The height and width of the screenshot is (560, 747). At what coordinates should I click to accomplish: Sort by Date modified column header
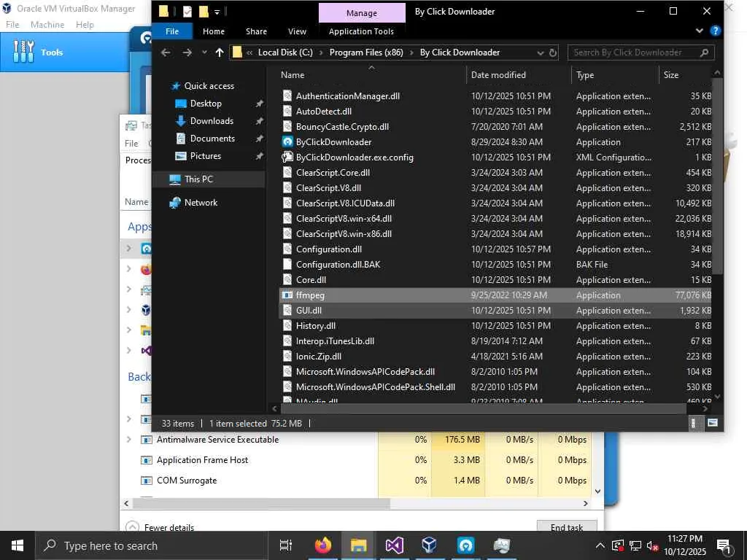pos(498,75)
